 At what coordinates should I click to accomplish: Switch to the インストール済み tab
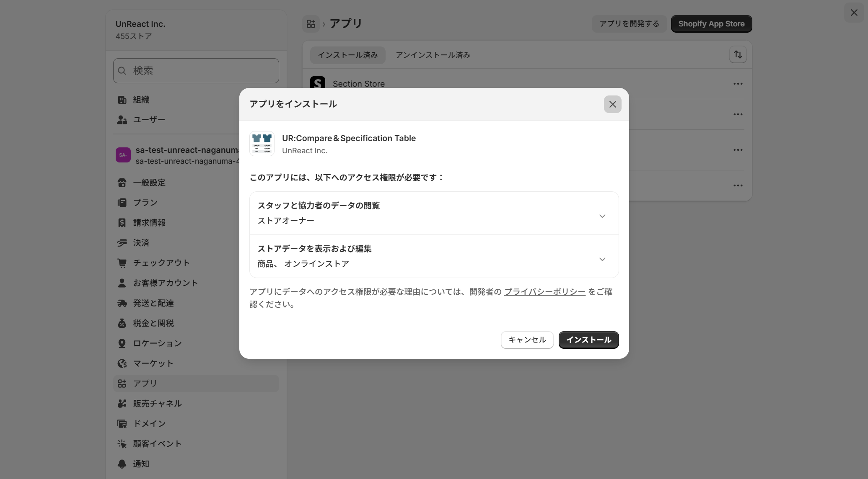tap(347, 55)
